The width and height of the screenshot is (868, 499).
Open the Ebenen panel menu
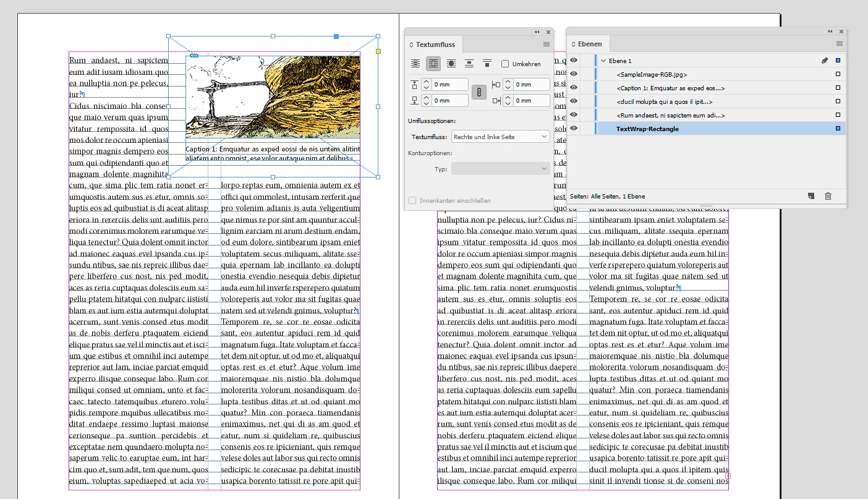click(x=840, y=44)
